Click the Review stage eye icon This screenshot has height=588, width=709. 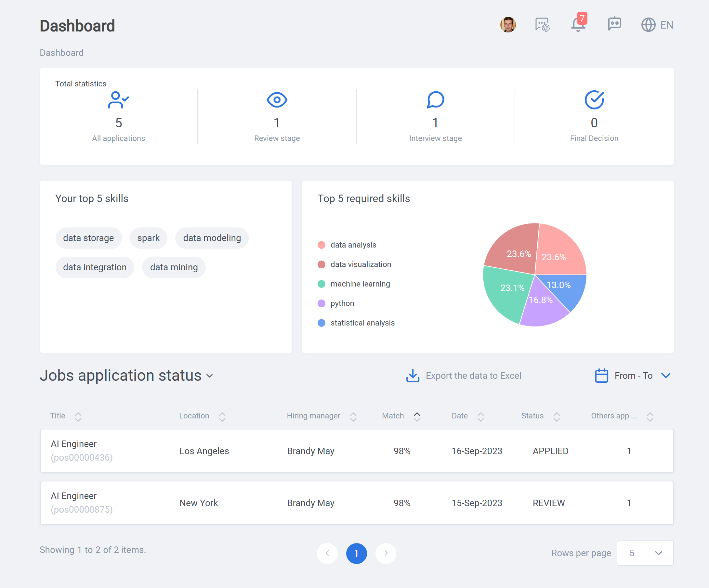point(277,100)
